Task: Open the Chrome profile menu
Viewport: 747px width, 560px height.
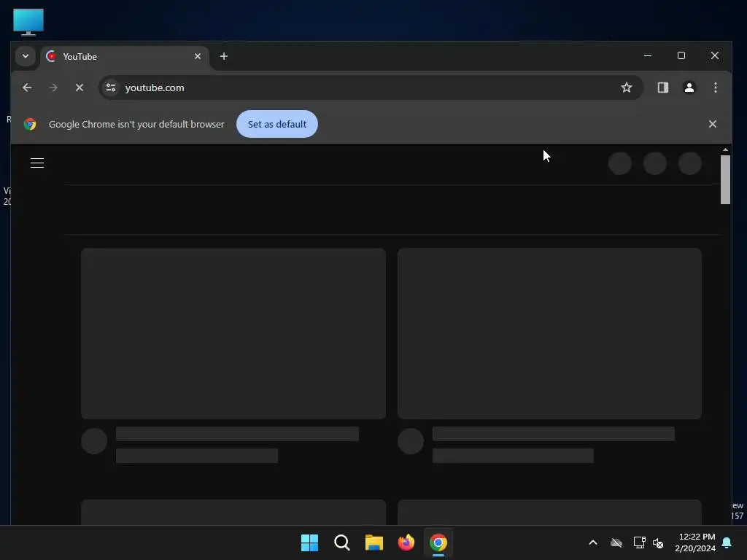Action: [689, 87]
